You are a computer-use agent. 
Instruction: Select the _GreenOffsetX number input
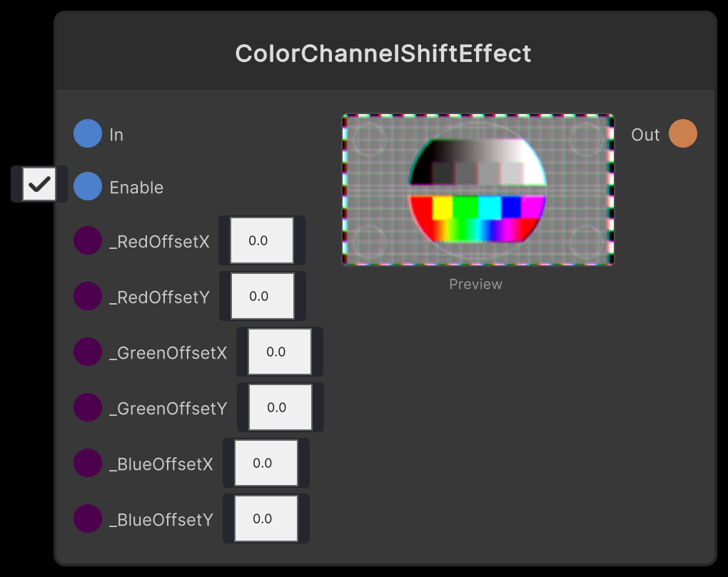point(280,352)
